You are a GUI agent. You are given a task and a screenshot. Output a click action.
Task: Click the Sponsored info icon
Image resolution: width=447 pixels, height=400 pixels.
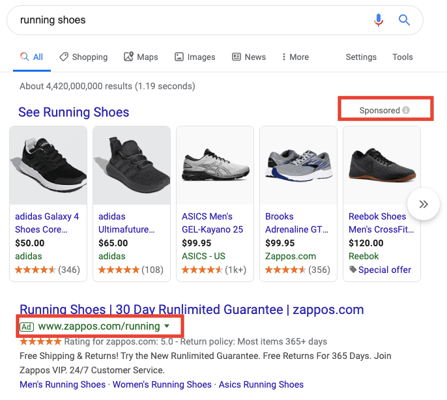pos(406,110)
